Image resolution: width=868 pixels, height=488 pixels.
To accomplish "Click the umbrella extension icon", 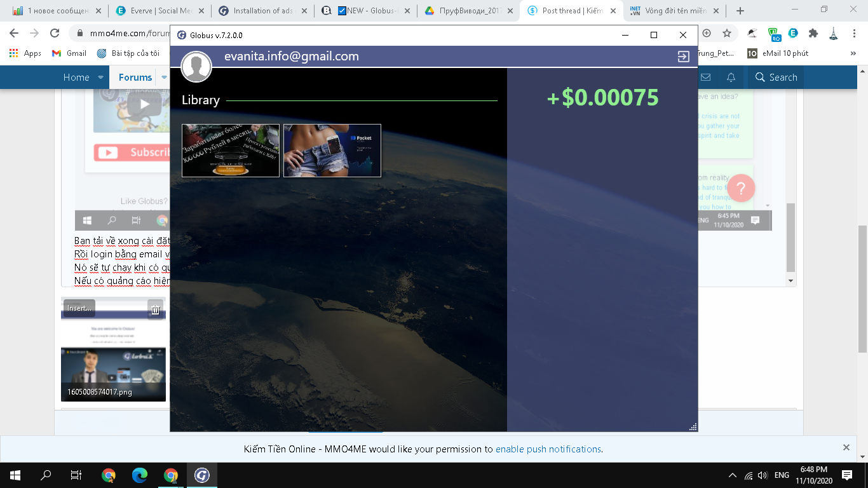I will (x=752, y=33).
